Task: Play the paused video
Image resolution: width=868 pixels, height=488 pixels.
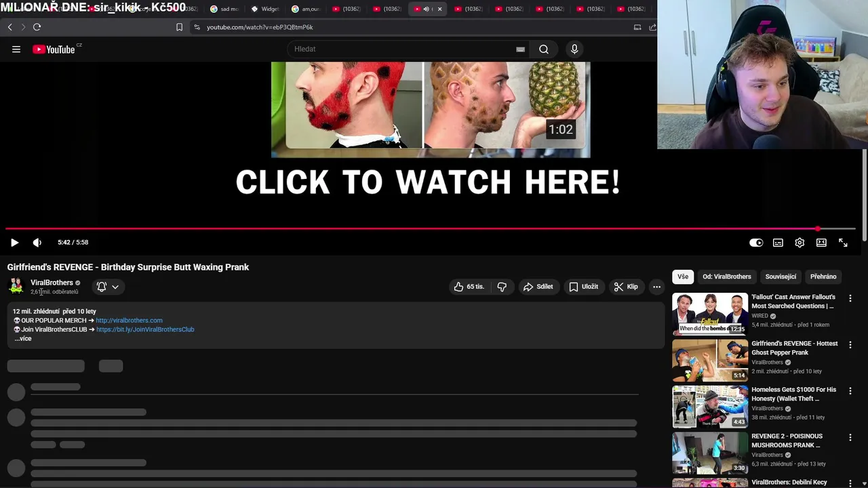Action: tap(14, 243)
